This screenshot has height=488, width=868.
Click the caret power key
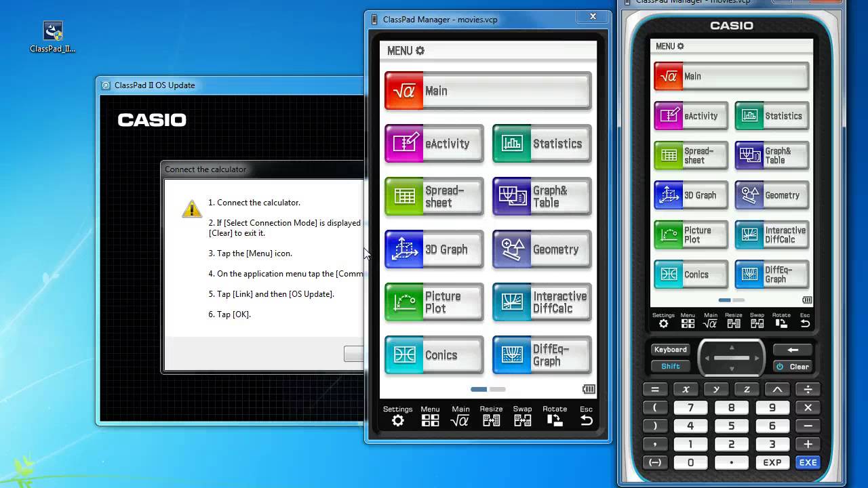pos(777,389)
